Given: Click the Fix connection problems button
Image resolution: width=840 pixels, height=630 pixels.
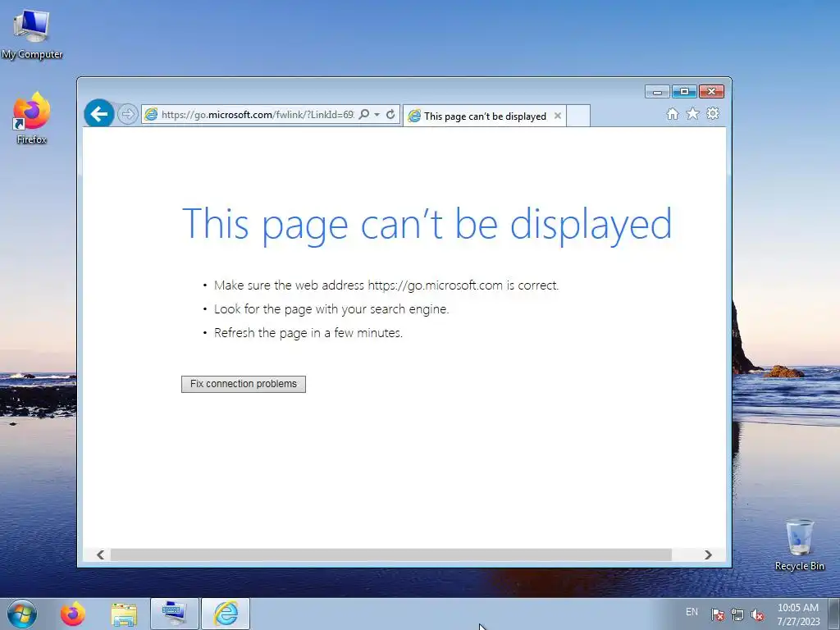Looking at the screenshot, I should pyautogui.click(x=243, y=384).
